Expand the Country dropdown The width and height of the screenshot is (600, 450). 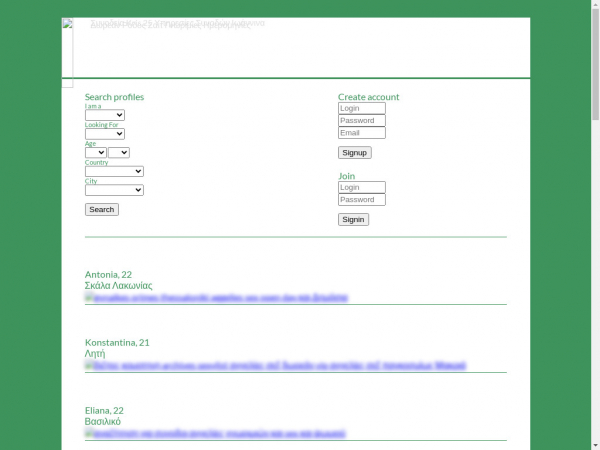tap(114, 171)
